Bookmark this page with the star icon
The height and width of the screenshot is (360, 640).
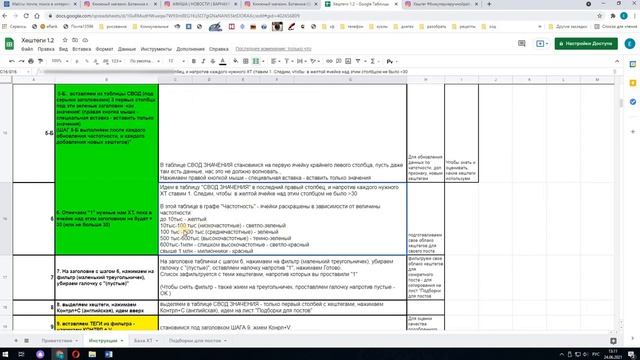click(x=600, y=16)
